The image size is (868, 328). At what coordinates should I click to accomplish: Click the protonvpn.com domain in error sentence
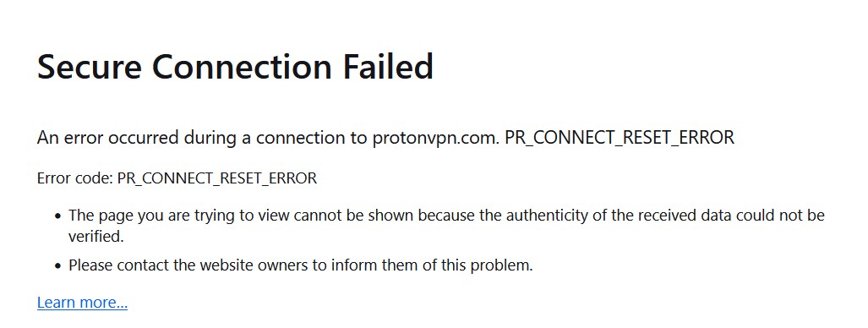pos(435,138)
